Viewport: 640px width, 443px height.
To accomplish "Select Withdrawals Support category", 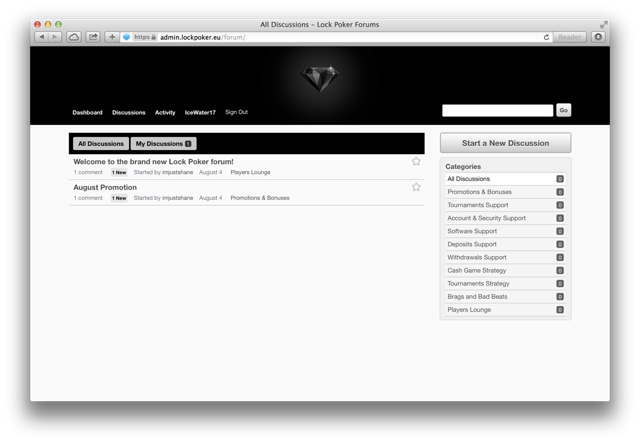I will tap(505, 257).
